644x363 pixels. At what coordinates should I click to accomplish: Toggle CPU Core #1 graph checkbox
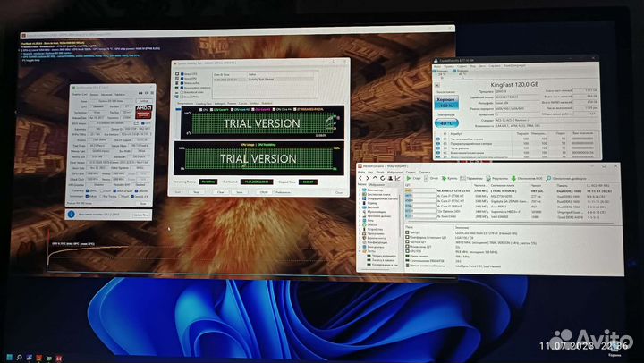tap(211, 110)
